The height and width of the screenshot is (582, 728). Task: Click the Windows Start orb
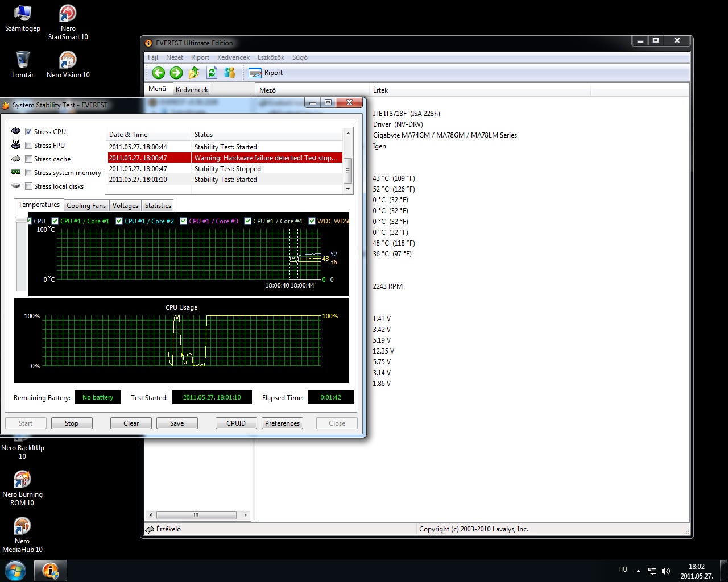(x=15, y=571)
